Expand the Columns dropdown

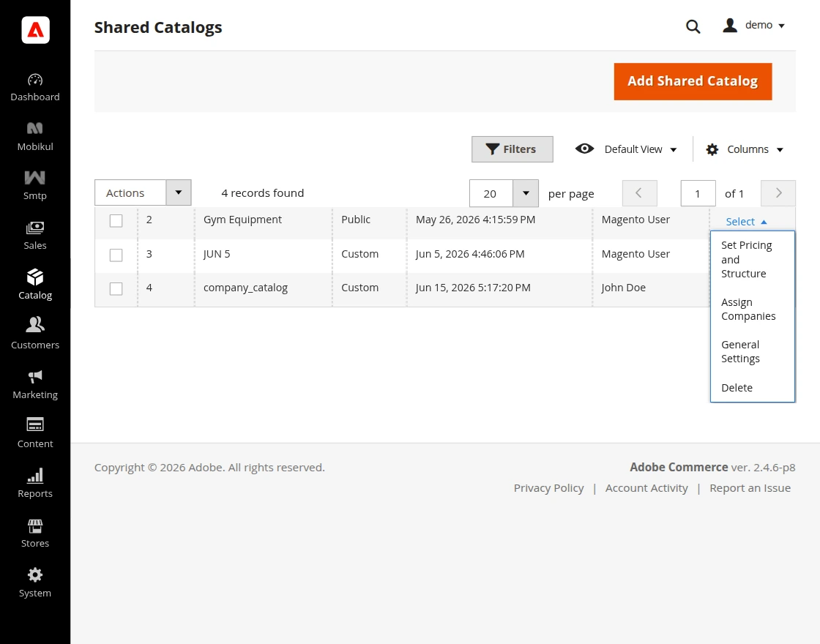(x=755, y=149)
